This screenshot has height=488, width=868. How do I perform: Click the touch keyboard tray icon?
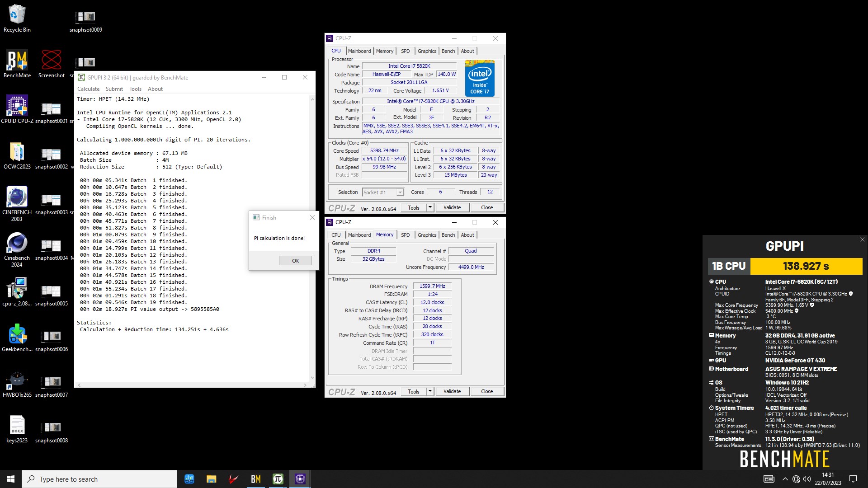769,479
